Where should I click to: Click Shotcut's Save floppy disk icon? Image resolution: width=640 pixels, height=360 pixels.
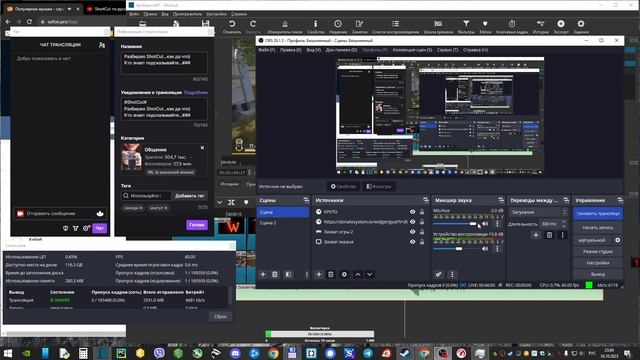point(205,24)
